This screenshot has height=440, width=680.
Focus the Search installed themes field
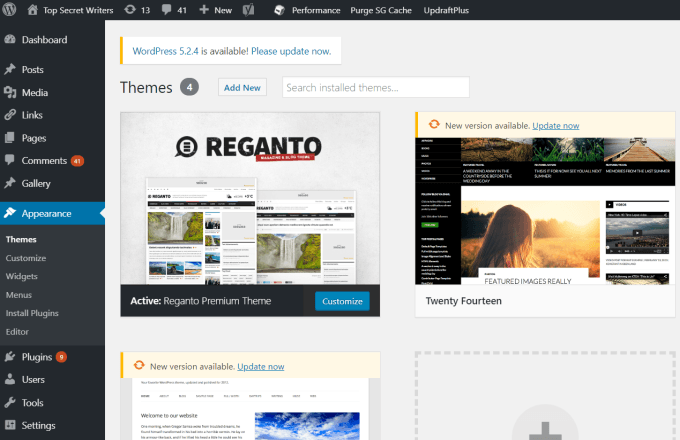click(376, 87)
